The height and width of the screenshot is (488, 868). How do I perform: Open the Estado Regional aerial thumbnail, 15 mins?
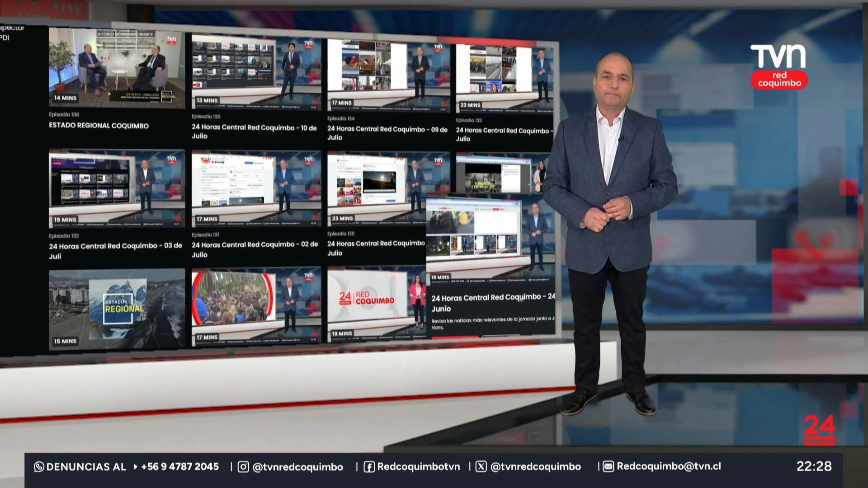click(x=117, y=309)
